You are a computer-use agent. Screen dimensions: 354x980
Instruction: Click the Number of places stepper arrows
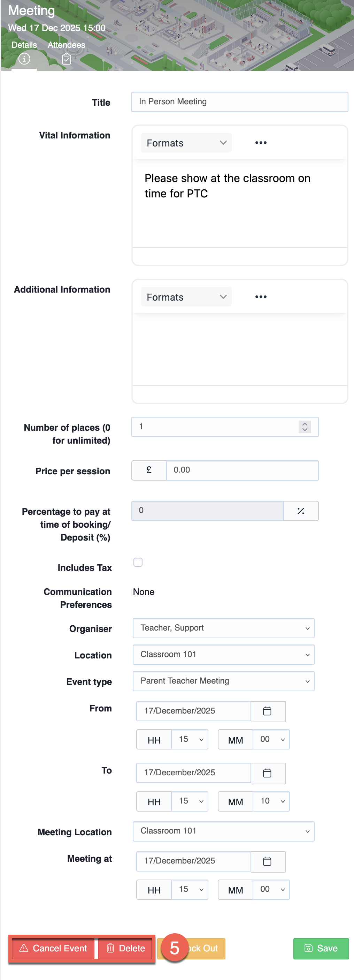coord(305,427)
